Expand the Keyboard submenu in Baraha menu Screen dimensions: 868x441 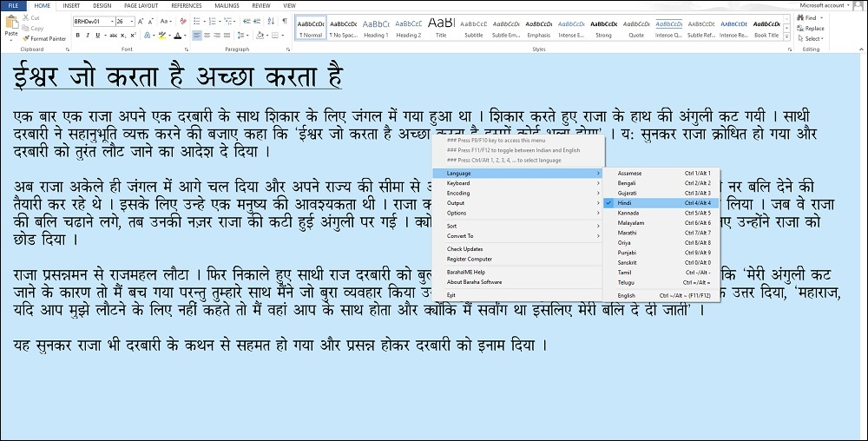point(518,183)
